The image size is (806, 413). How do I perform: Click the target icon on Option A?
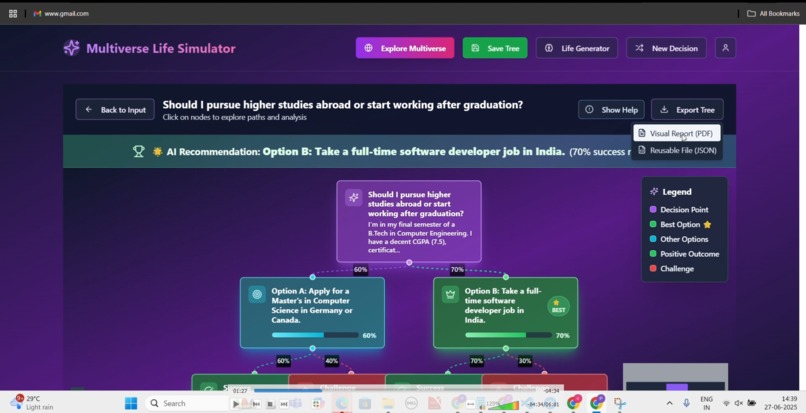click(x=257, y=294)
